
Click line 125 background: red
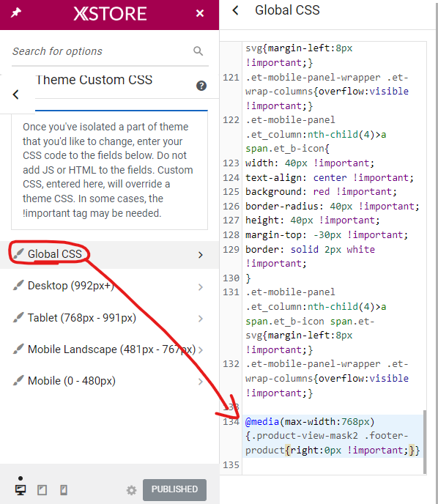(321, 192)
